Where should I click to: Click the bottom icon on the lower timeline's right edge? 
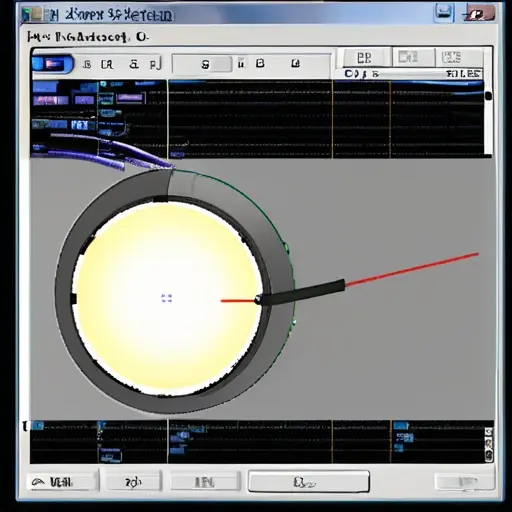pyautogui.click(x=489, y=456)
